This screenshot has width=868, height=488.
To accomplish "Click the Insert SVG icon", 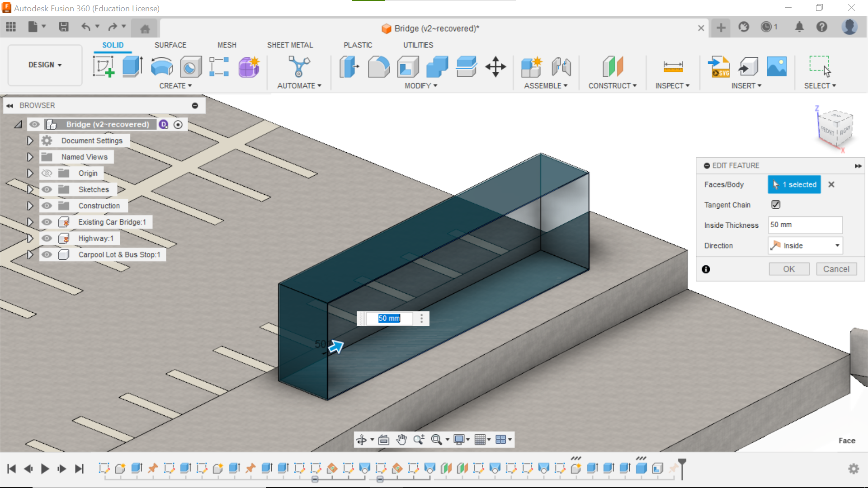I will point(719,66).
